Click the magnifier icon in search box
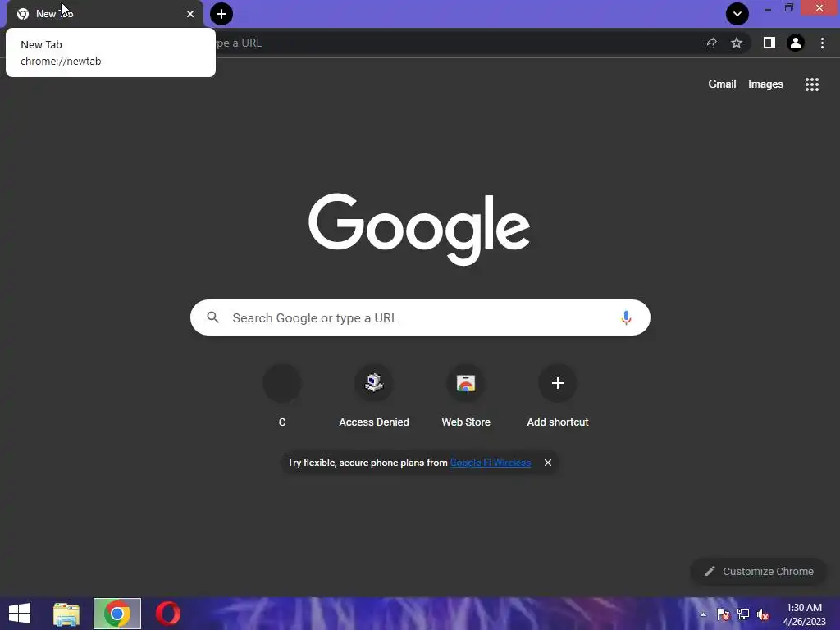The image size is (840, 630). [212, 317]
